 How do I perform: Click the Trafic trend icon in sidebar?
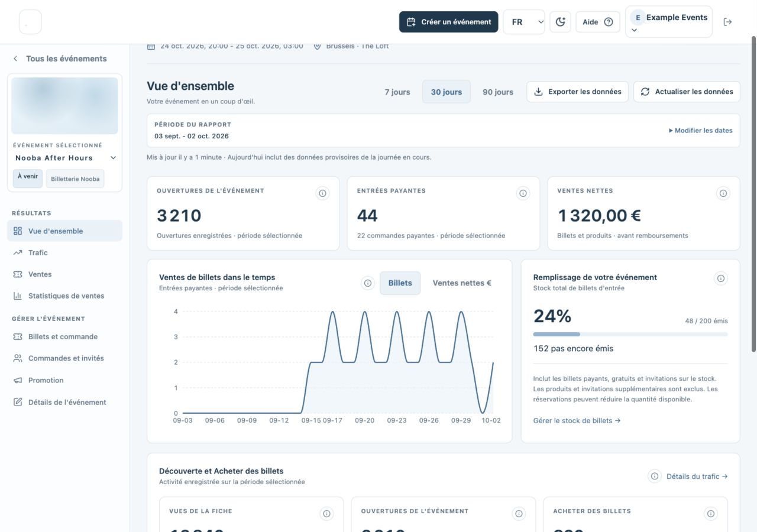point(18,253)
